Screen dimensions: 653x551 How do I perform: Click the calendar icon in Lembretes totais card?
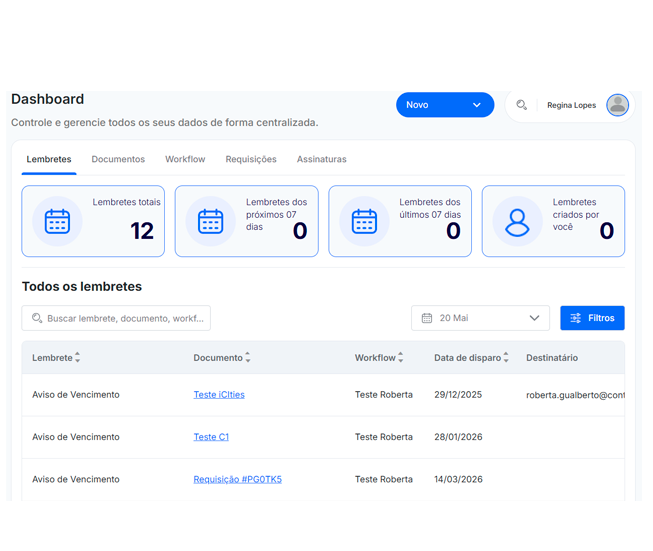coord(57,222)
